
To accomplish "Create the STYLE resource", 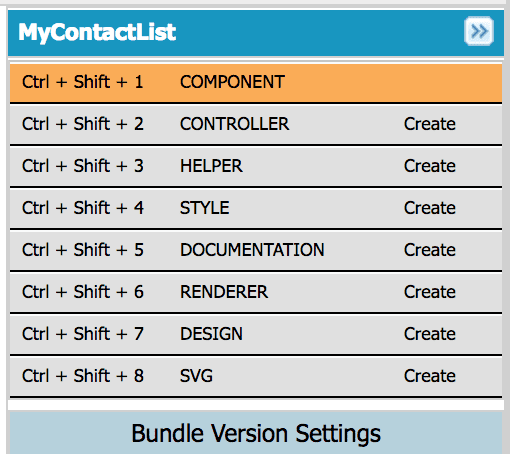I will 429,208.
